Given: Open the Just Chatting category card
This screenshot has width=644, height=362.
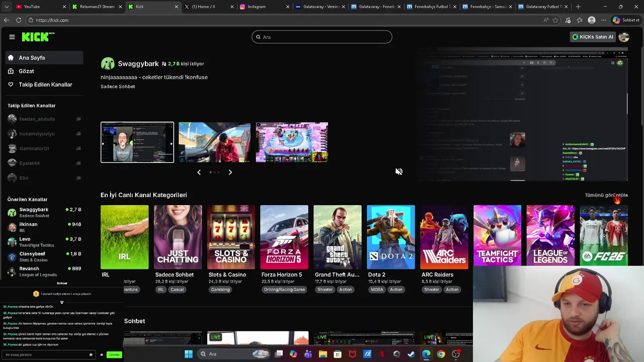Looking at the screenshot, I should tap(178, 237).
